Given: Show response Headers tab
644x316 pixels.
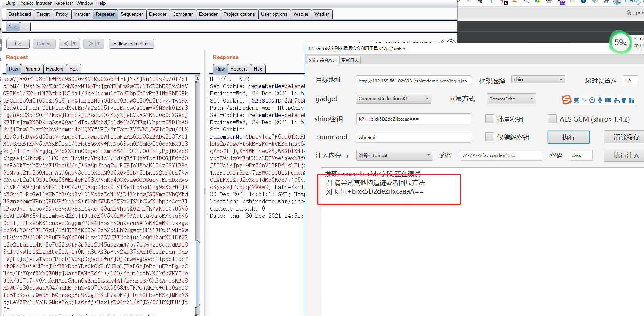Looking at the screenshot, I should [x=239, y=69].
